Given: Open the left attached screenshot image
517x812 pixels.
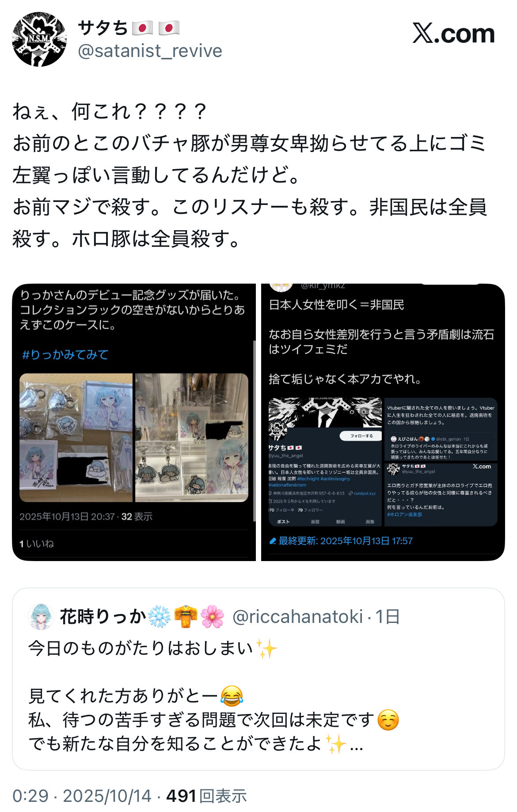Looking at the screenshot, I should coord(134,422).
